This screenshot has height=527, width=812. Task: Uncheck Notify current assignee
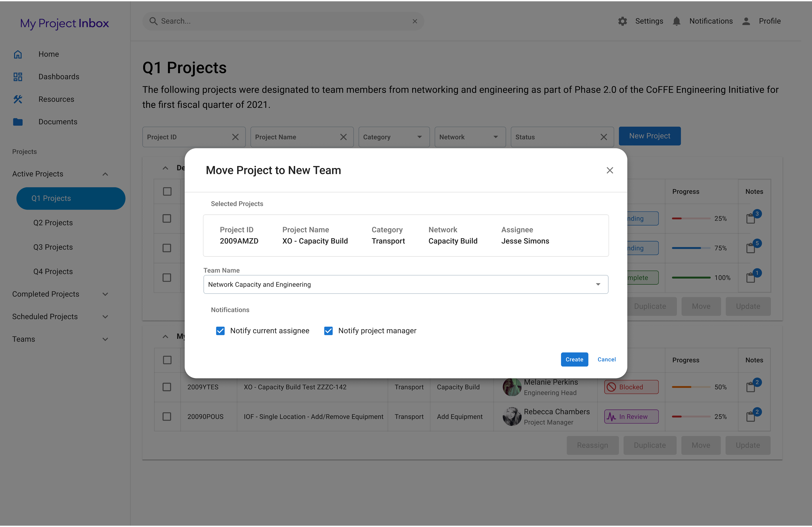click(x=220, y=331)
